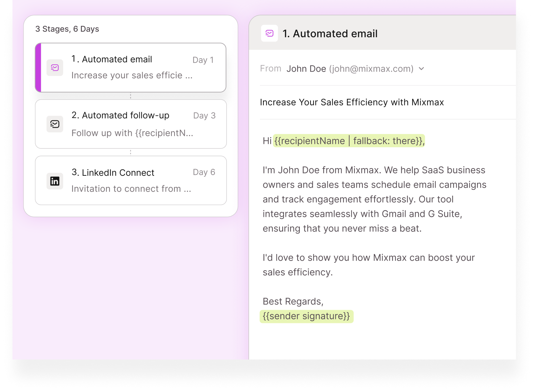Click the 'Follow up with {{recipientN...' preview
This screenshot has width=534, height=392.
click(x=132, y=133)
